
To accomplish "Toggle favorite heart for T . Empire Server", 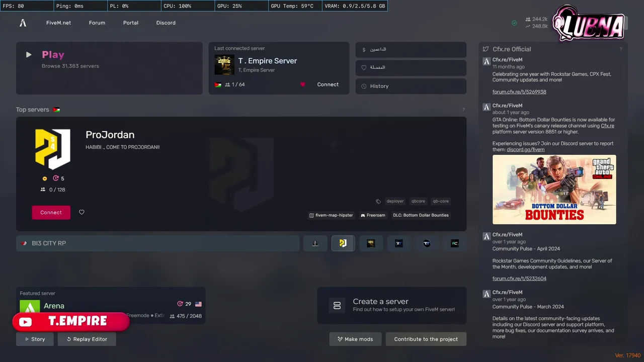I will click(x=303, y=84).
